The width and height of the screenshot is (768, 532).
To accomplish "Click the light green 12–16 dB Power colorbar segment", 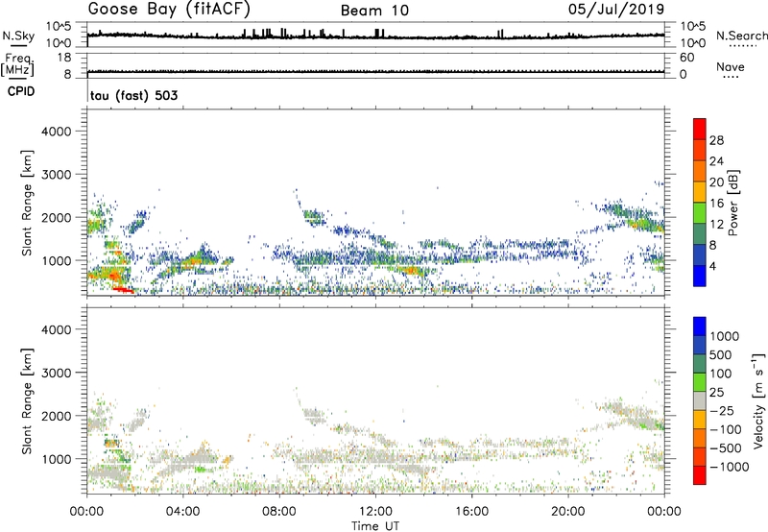I will coord(700,212).
